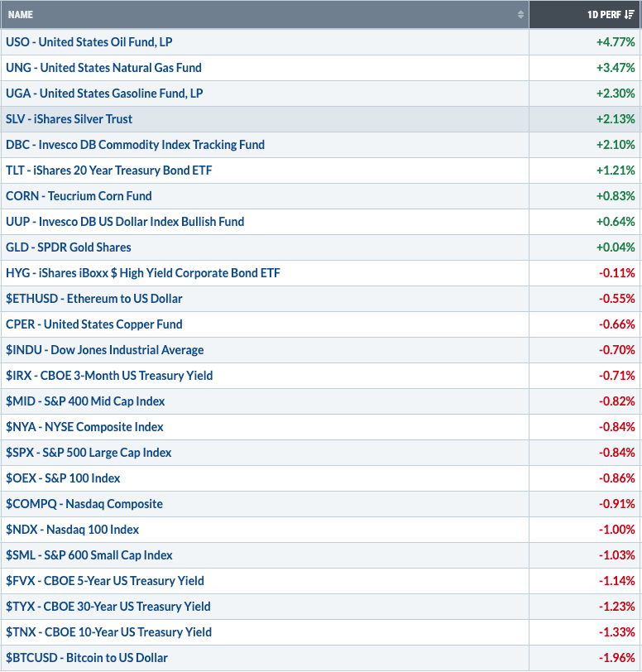Viewport: 642px width, 672px height.
Task: Open $TNX - CBOE 10-Year US Treasury Yield
Action: pos(109,632)
